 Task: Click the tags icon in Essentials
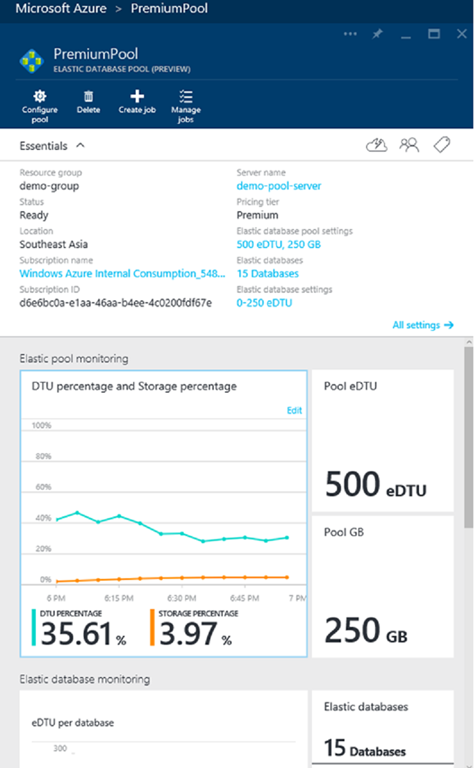442,145
